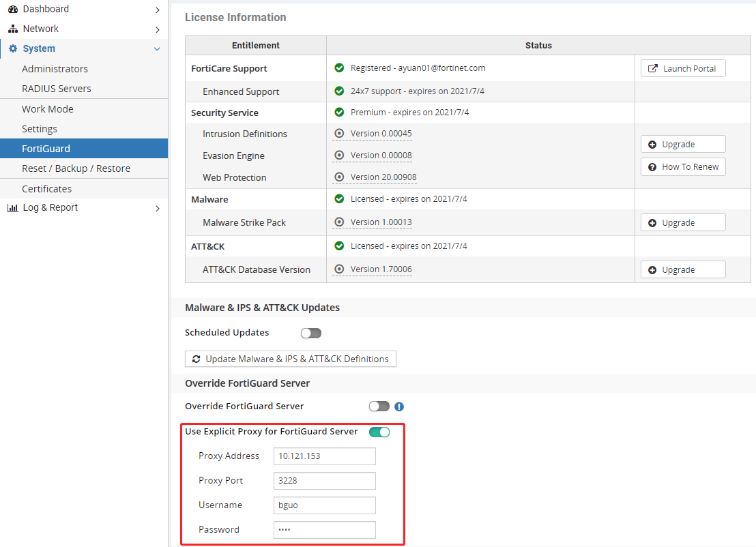Screen dimensions: 756x547
Task: Toggle the Scheduled Updates switch
Action: [x=311, y=333]
